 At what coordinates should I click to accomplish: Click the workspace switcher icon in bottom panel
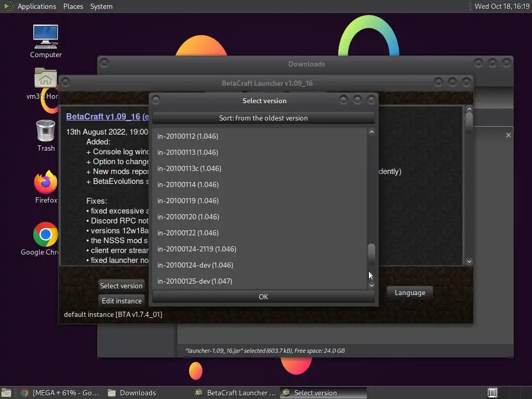point(493,393)
